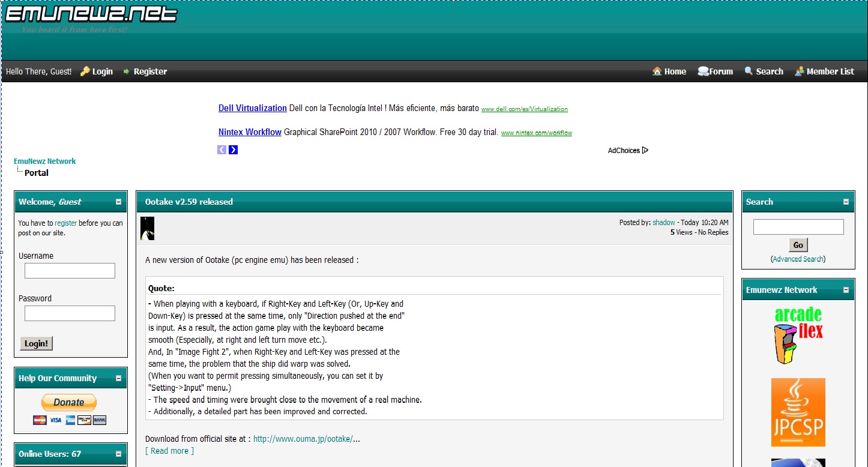
Task: Click the MasterCard icon under Donate
Action: 40,420
